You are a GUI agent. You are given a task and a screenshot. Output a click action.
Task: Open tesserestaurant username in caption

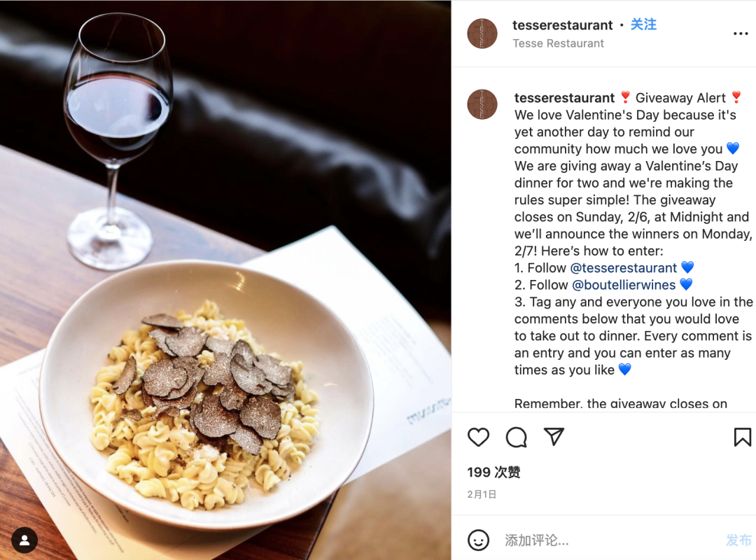coord(564,98)
